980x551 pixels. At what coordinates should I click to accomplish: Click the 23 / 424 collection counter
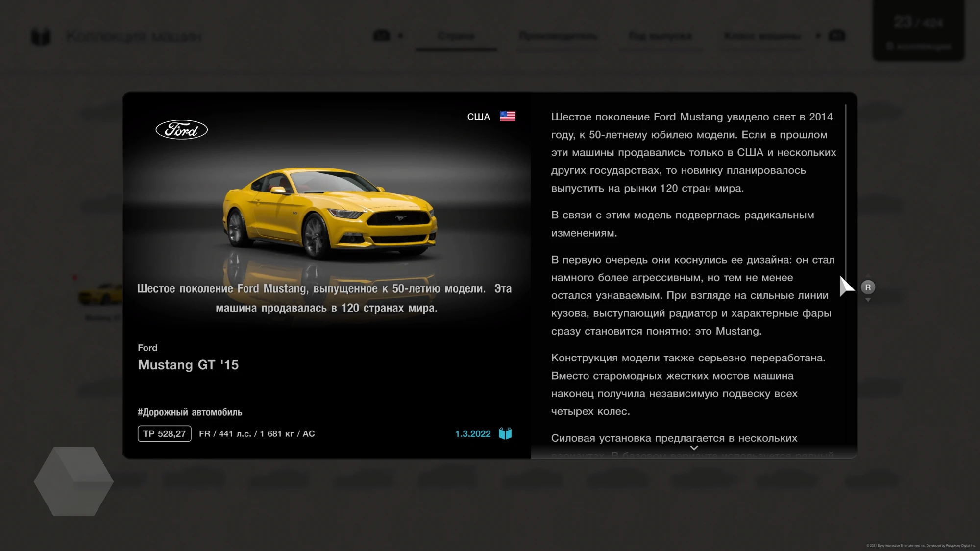coord(918,31)
